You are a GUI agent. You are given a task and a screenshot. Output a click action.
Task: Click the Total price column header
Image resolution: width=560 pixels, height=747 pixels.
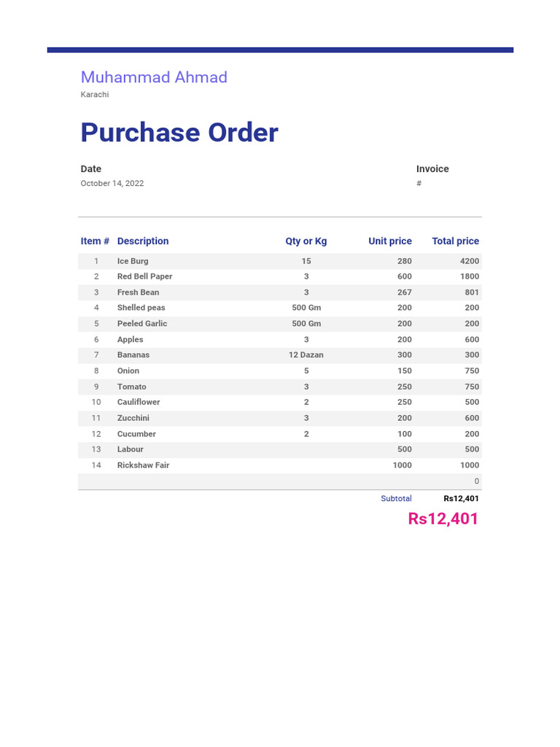pos(455,241)
